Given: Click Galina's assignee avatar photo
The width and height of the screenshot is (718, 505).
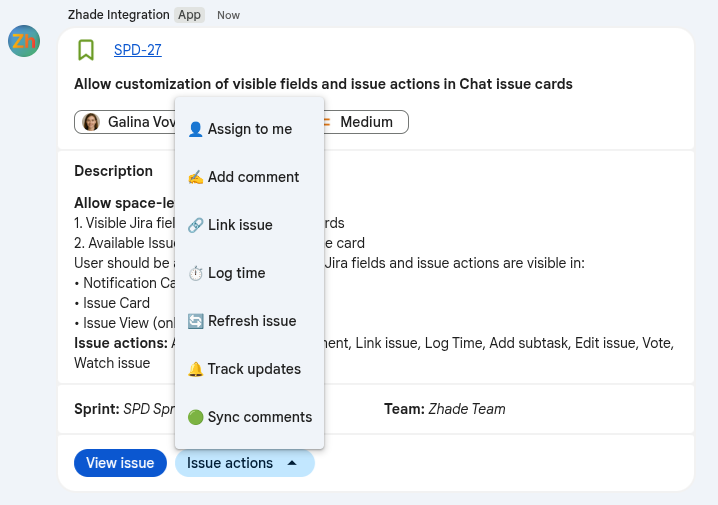Looking at the screenshot, I should [x=91, y=122].
